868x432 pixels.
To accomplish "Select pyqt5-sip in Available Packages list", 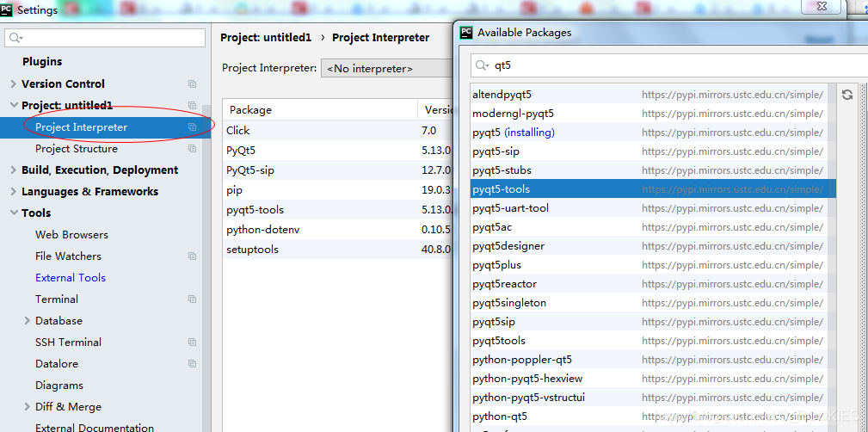I will [649, 151].
